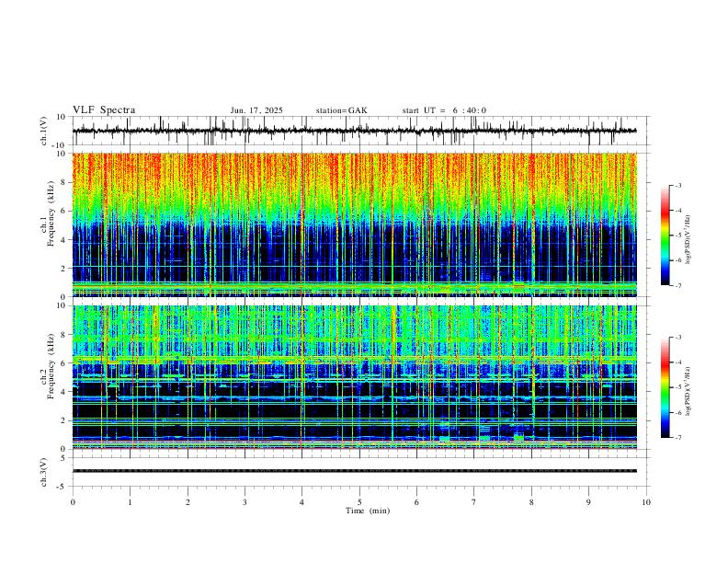
Task: Click time-axis tick label "7"
Action: (x=474, y=502)
